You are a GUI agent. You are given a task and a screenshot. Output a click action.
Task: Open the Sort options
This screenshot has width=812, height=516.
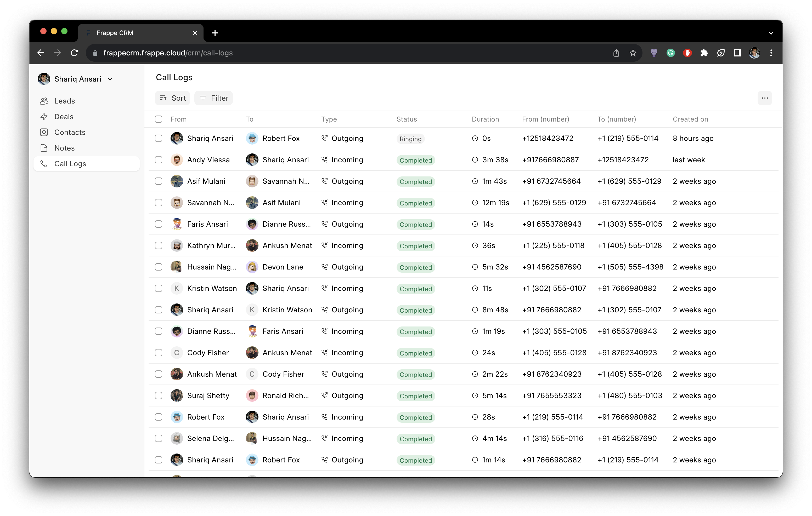tap(172, 98)
